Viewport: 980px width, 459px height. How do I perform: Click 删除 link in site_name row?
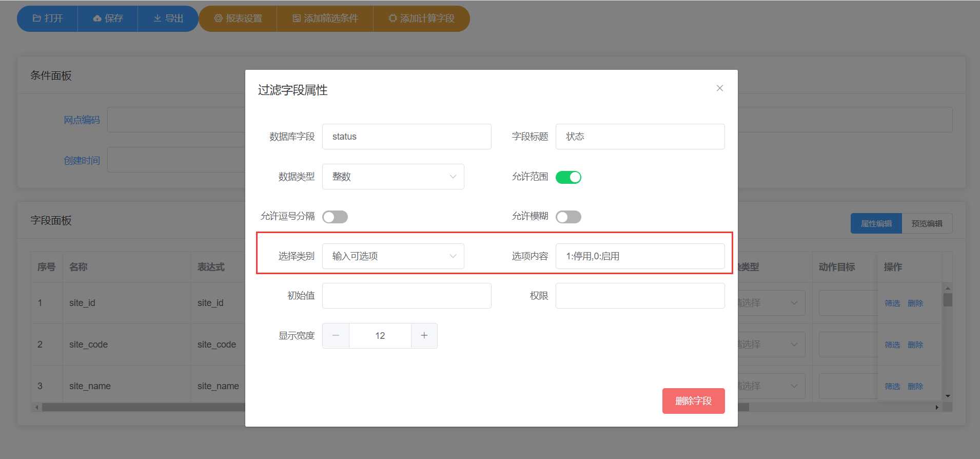(915, 387)
